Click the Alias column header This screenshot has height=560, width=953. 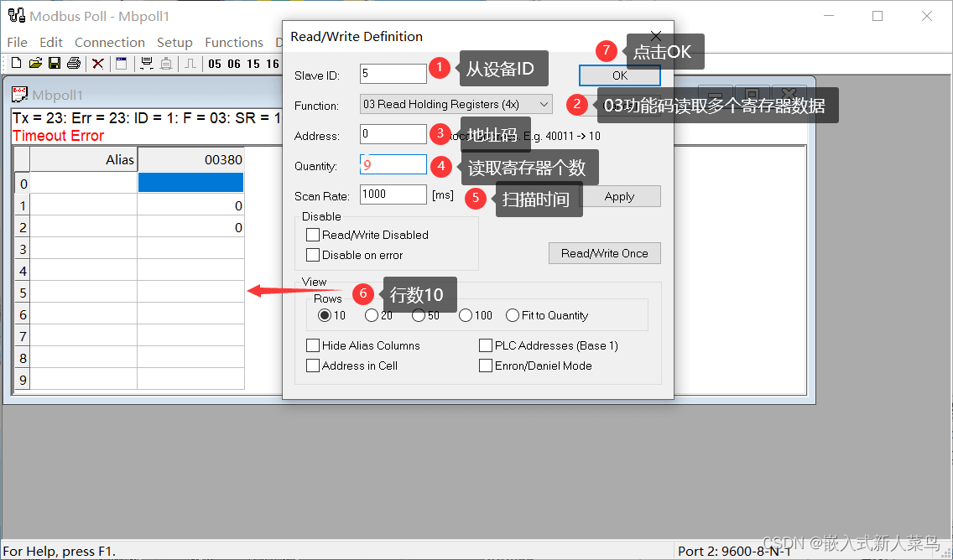tap(84, 160)
